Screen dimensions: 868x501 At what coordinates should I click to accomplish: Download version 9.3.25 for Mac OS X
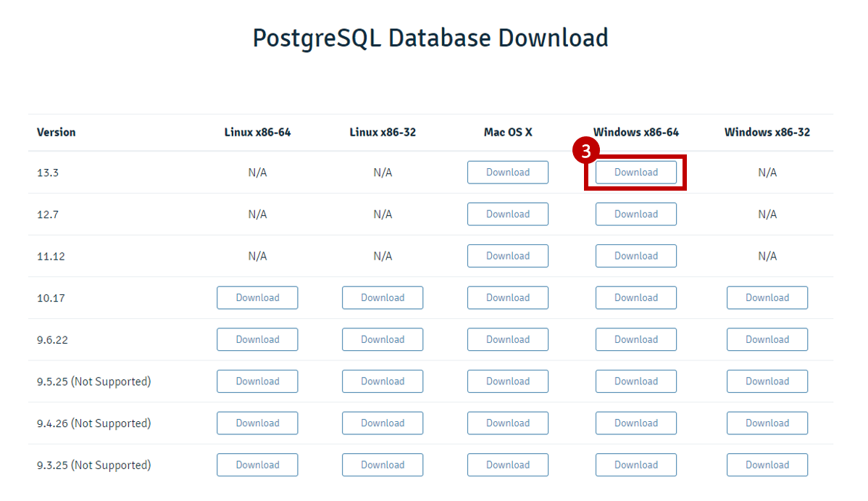tap(508, 465)
